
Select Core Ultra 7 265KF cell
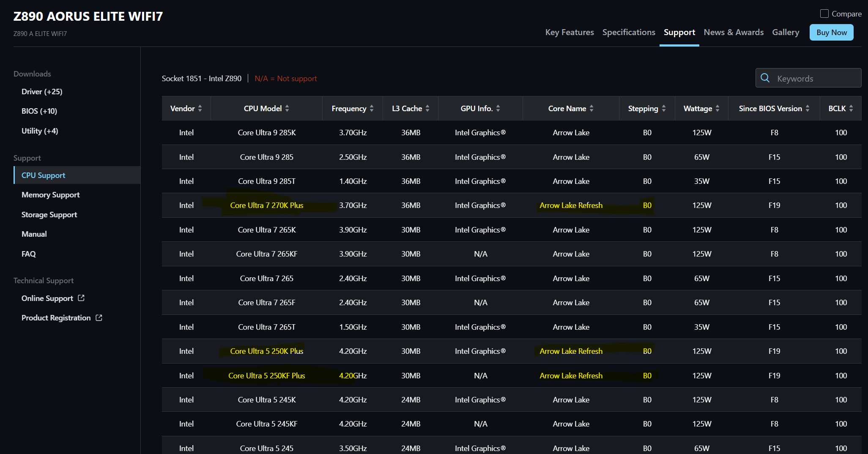pos(267,254)
